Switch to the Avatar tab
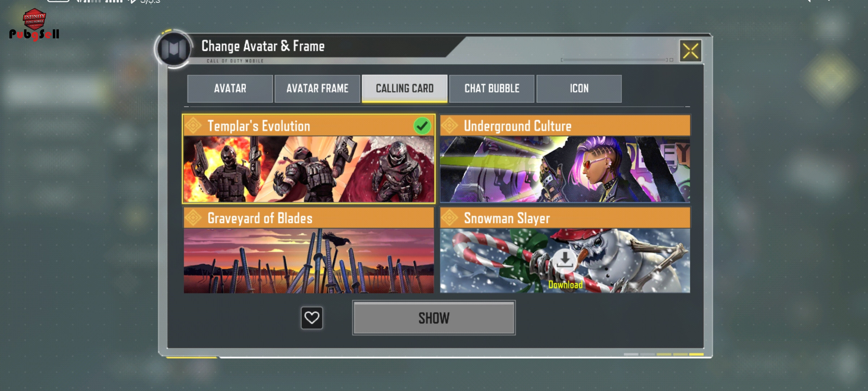Screen dimensions: 868x391 (x=230, y=89)
